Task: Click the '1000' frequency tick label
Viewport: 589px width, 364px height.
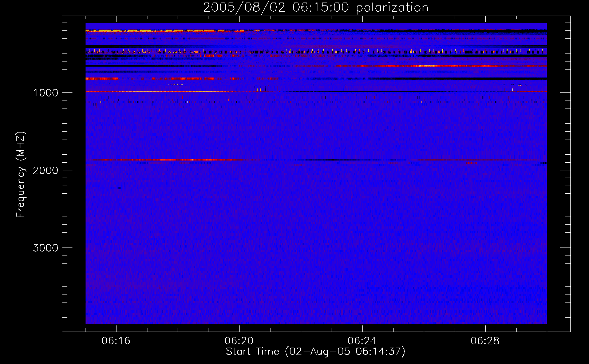Action: tap(46, 93)
